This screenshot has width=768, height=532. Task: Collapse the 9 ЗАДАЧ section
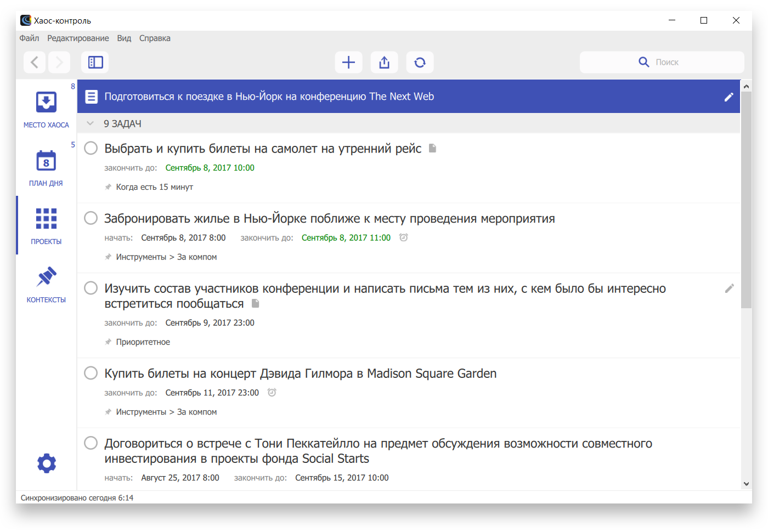90,123
